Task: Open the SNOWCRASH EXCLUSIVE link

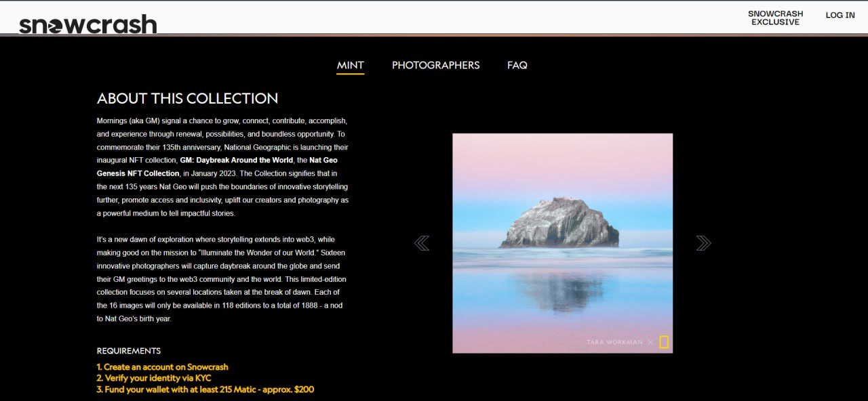Action: click(x=776, y=18)
